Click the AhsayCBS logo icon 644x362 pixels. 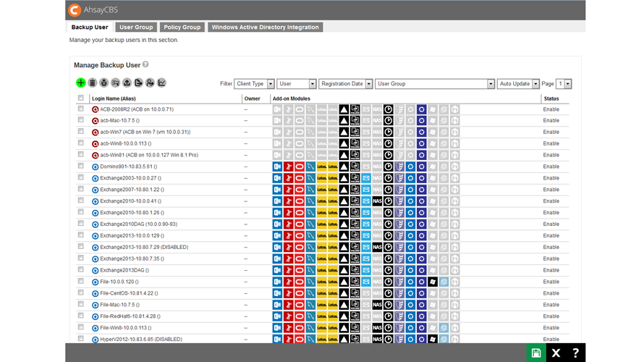75,10
